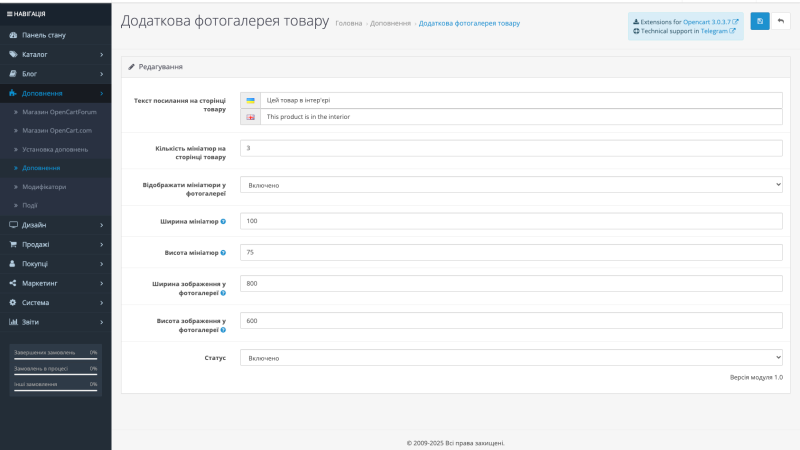The width and height of the screenshot is (800, 450).
Task: Focus the gallery image width field 800
Action: pyautogui.click(x=511, y=283)
